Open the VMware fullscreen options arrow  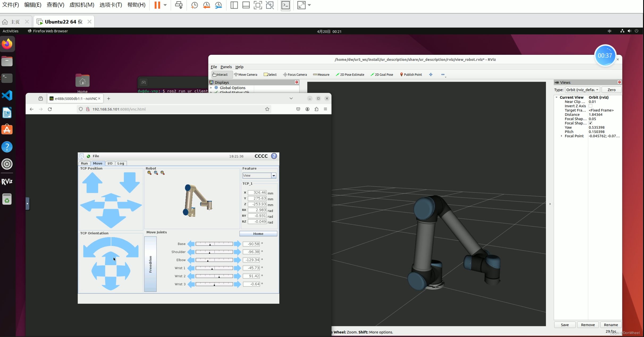coord(309,5)
